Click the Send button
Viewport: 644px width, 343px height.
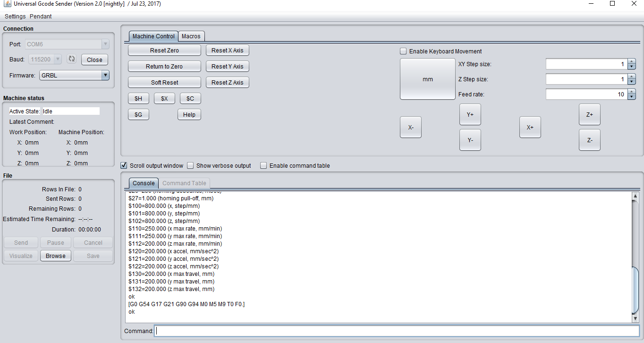coord(21,242)
